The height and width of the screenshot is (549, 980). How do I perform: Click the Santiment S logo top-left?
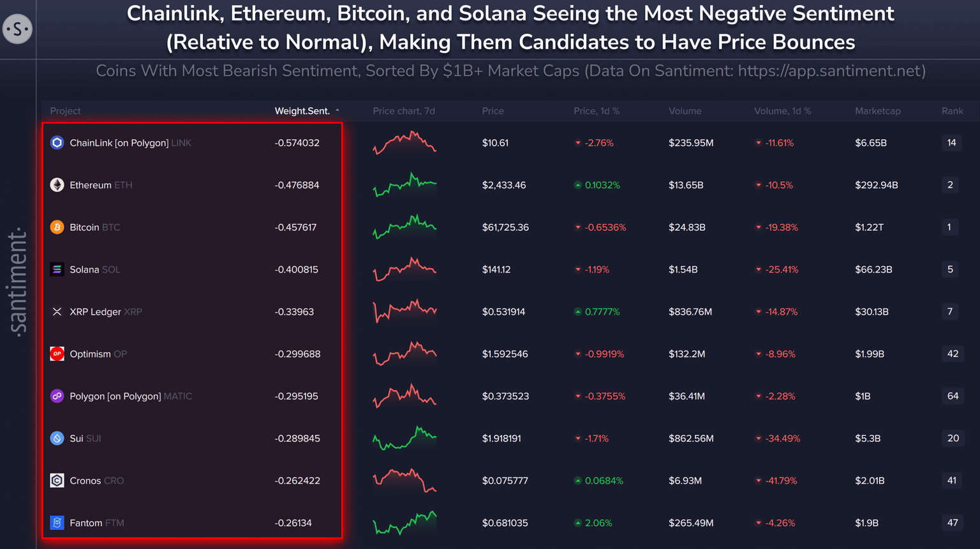(x=17, y=29)
